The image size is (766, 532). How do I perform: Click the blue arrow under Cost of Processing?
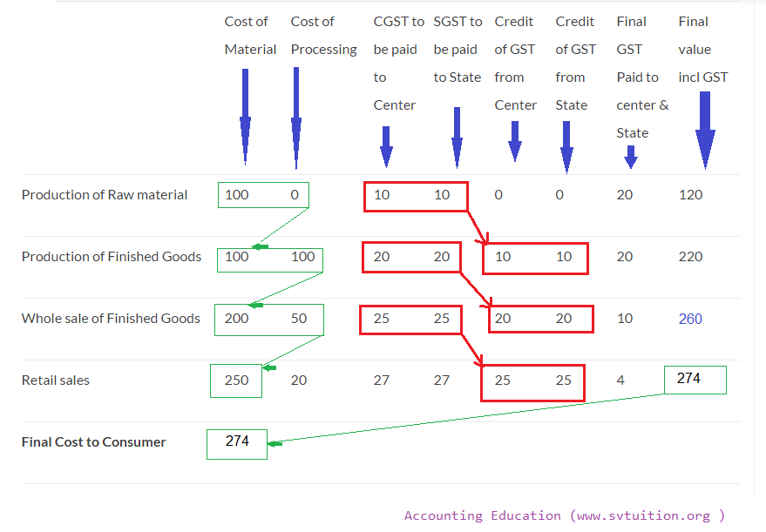295,122
